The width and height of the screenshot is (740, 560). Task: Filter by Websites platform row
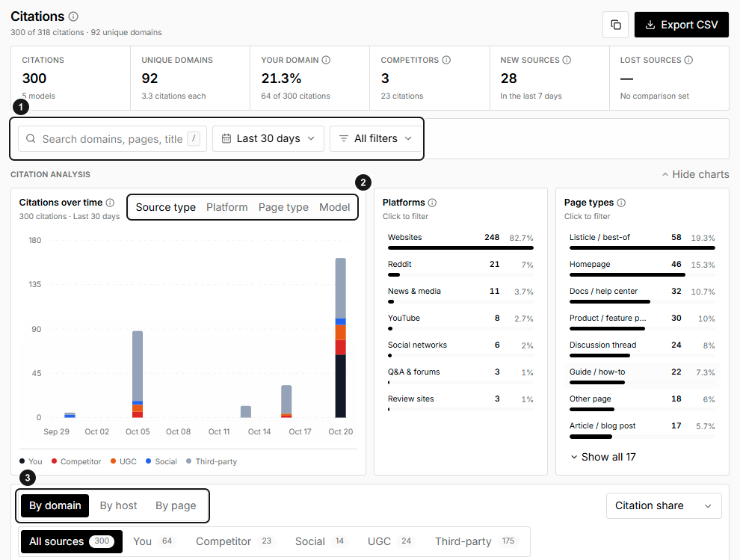tap(460, 241)
